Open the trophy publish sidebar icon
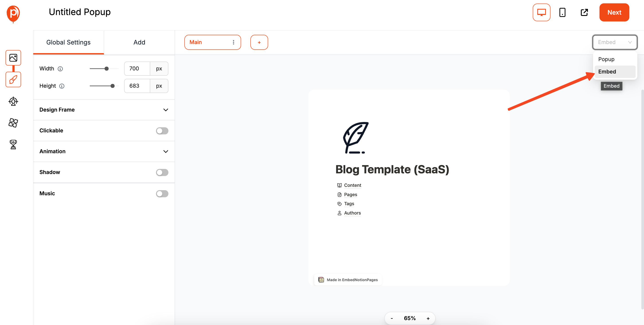The height and width of the screenshot is (325, 644). [x=13, y=144]
